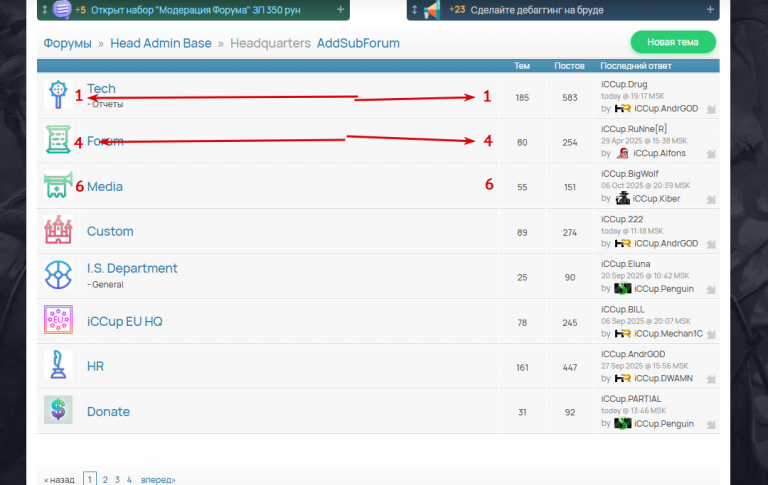Click the megaphone icon in debugging banner
Screen dimensions: 768x485
[x=432, y=10]
